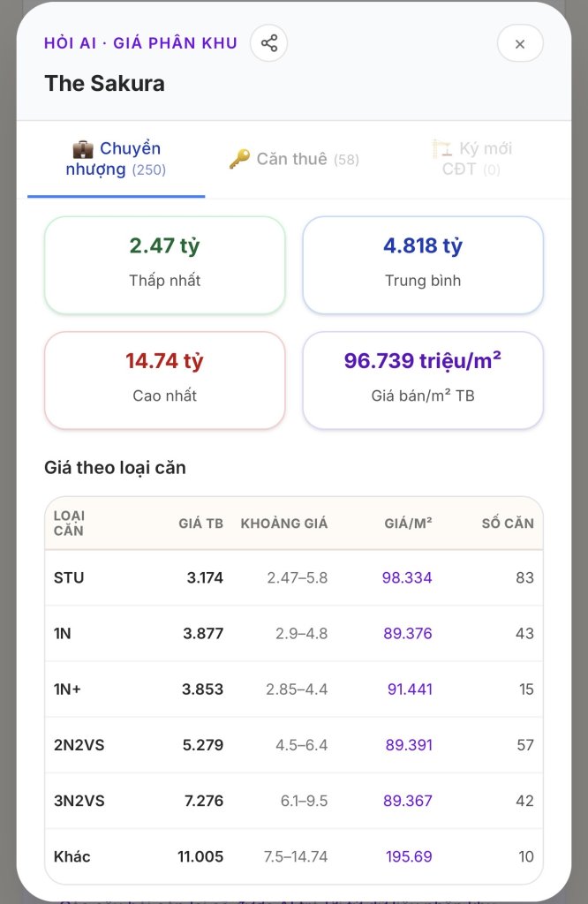Screen dimensions: 588x904
Task: Click the 195.69 price in Khác row
Action: coord(409,856)
